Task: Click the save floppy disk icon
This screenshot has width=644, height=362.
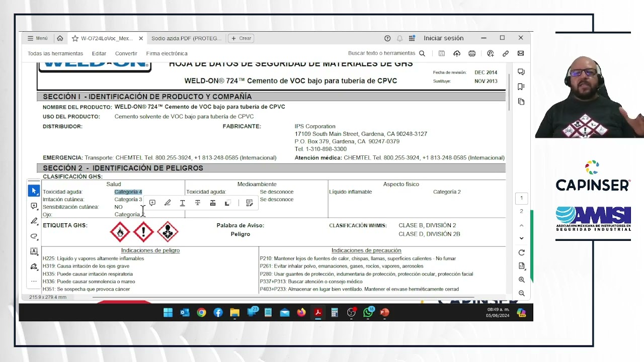Action: click(x=442, y=53)
